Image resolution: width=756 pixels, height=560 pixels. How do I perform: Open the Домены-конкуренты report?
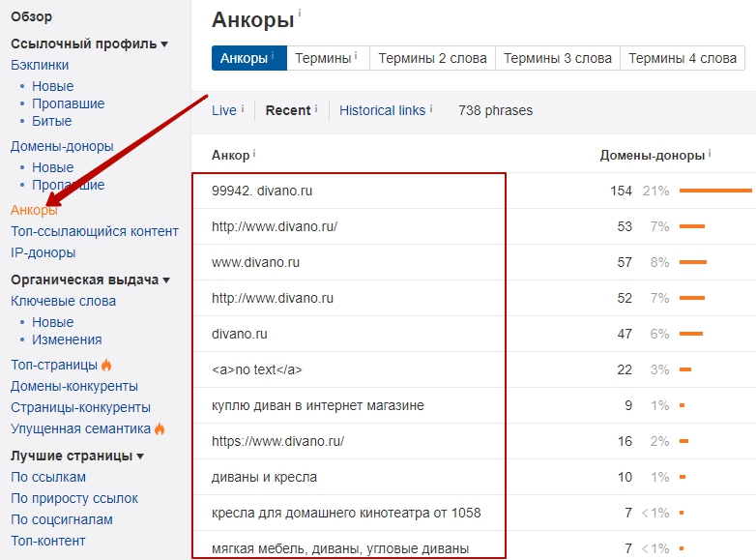pyautogui.click(x=74, y=386)
